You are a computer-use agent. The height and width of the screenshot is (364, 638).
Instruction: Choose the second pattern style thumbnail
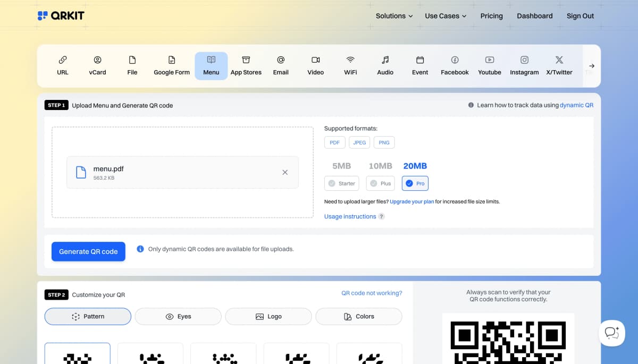tap(150, 353)
